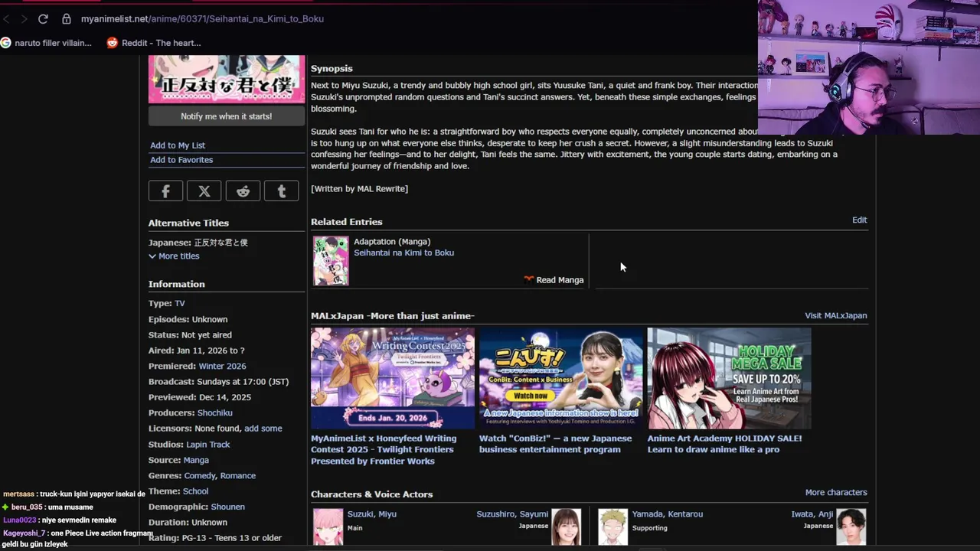Open the Manga source link
Screen dimensions: 980x551
196,460
